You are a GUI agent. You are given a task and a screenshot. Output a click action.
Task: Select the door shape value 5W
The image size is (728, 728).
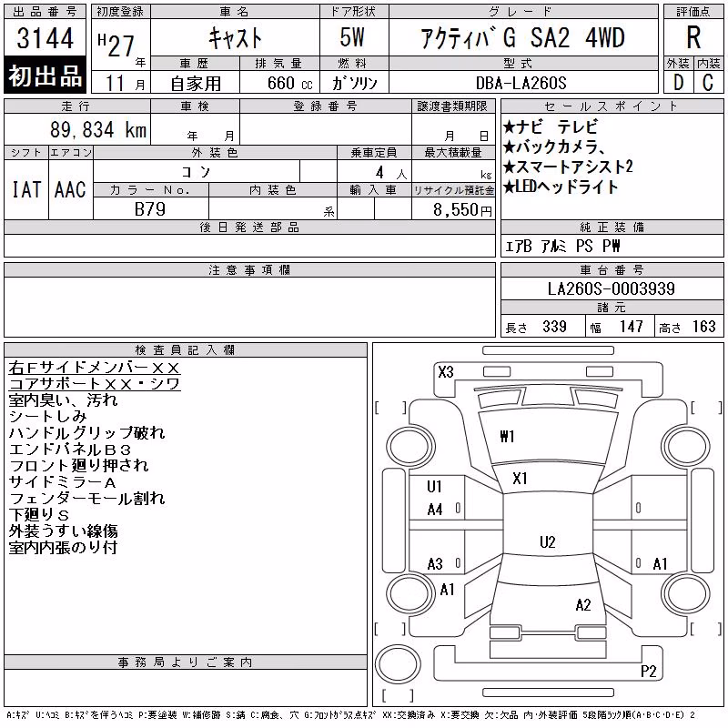[352, 37]
